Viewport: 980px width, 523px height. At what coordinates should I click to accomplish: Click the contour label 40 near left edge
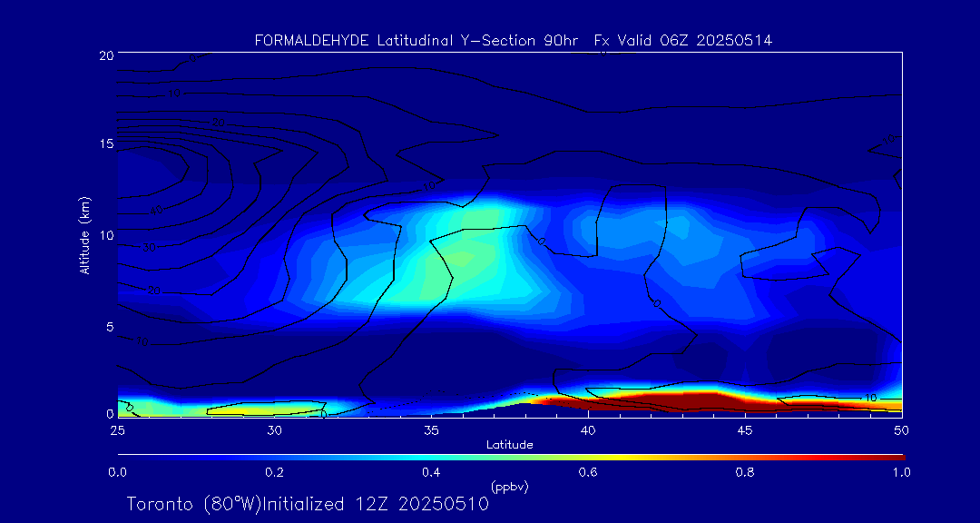click(x=156, y=211)
